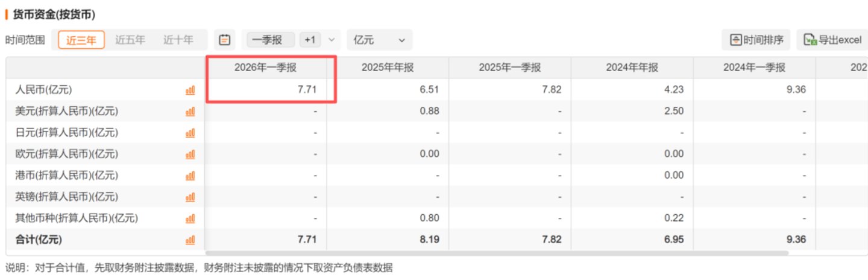
Task: Click the +1 report type tag
Action: click(310, 40)
